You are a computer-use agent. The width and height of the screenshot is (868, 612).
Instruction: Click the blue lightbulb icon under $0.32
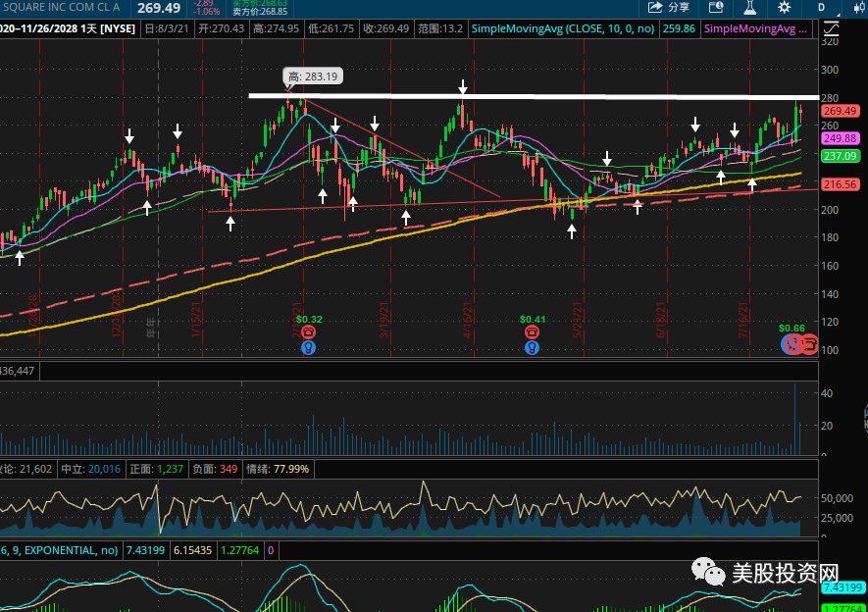(x=308, y=347)
